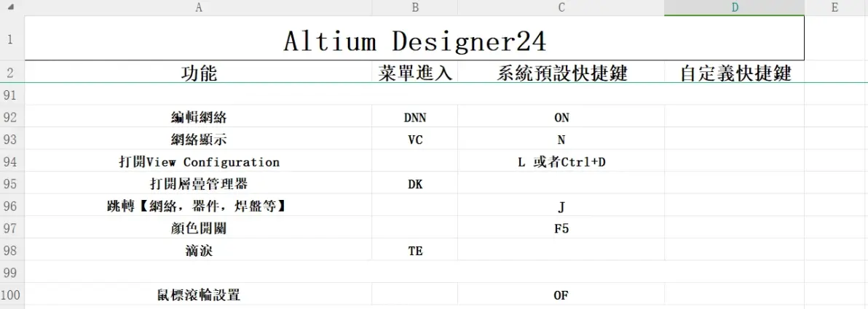Select the 編輯網絡 cell

(x=198, y=117)
